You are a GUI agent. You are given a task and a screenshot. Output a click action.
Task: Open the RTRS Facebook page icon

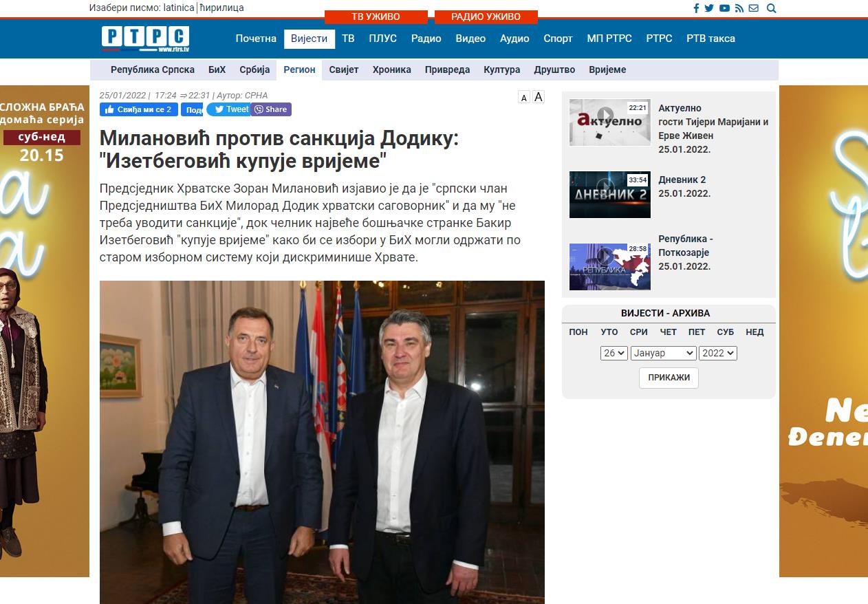pyautogui.click(x=696, y=8)
